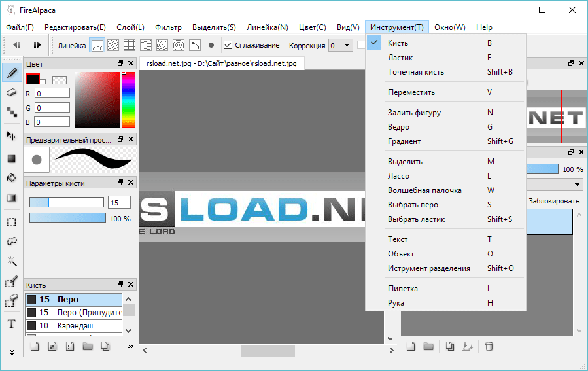Select the Карандаш brush in list

point(73,326)
